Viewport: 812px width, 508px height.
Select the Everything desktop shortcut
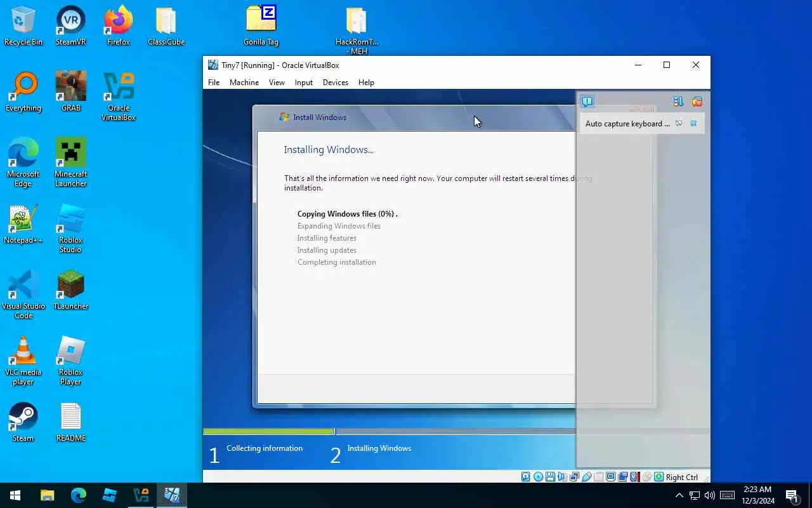[23, 92]
